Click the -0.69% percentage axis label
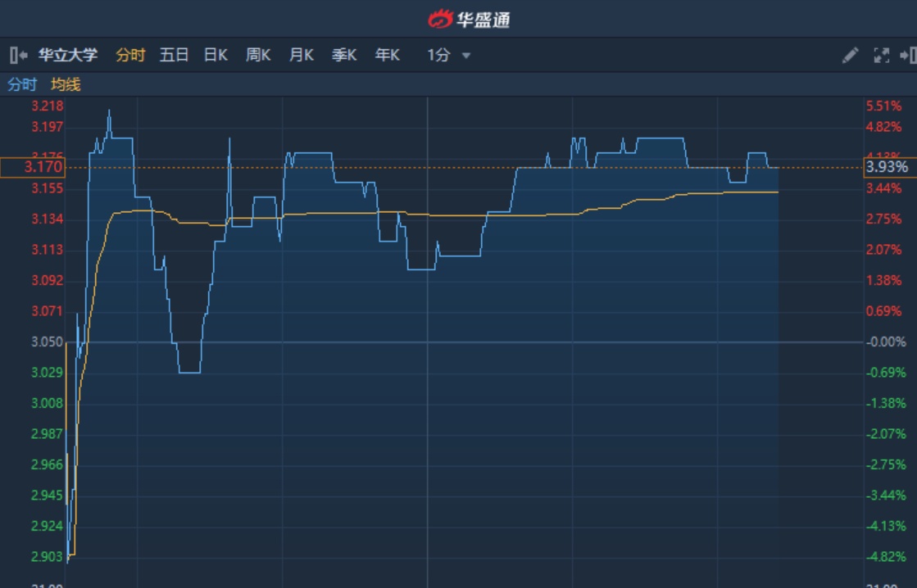 coord(886,373)
